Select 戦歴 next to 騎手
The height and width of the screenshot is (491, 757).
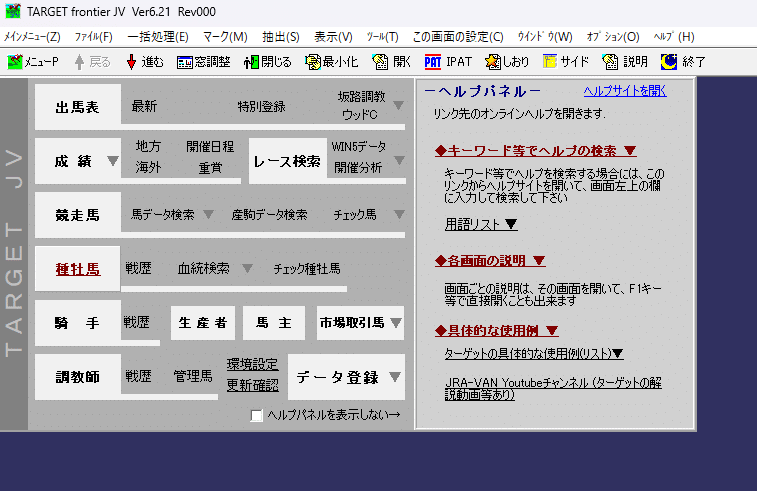pos(137,322)
